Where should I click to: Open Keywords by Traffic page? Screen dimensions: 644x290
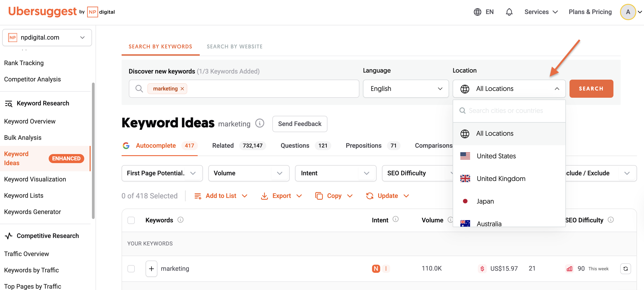[31, 270]
